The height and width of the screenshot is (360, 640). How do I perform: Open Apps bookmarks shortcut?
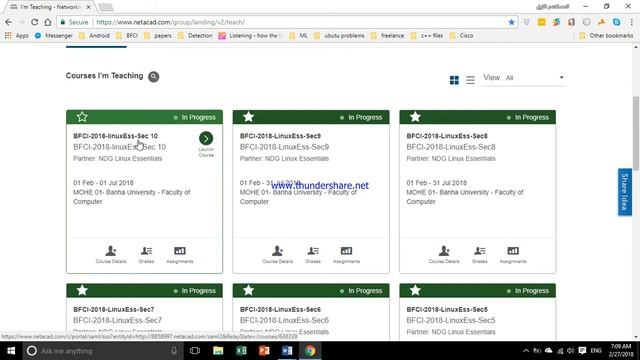(x=17, y=36)
